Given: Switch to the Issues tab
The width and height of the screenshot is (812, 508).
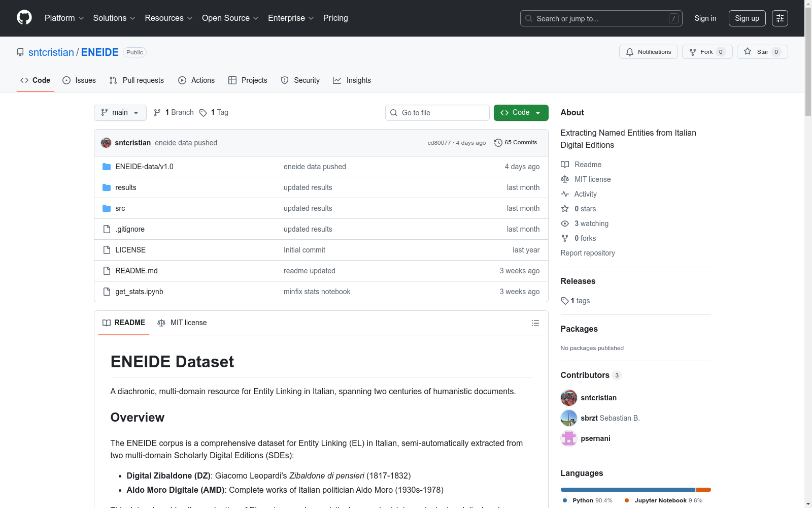Looking at the screenshot, I should click(79, 80).
